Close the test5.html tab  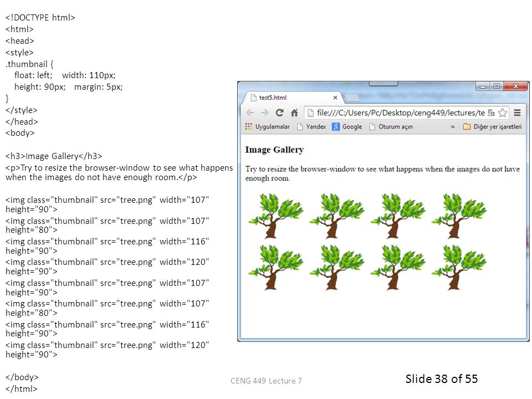[x=335, y=98]
